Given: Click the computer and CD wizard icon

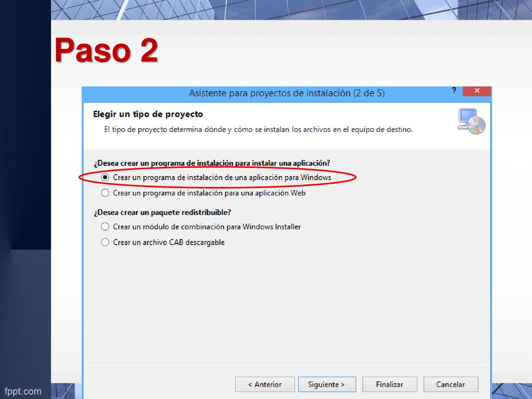Looking at the screenshot, I should tap(471, 121).
